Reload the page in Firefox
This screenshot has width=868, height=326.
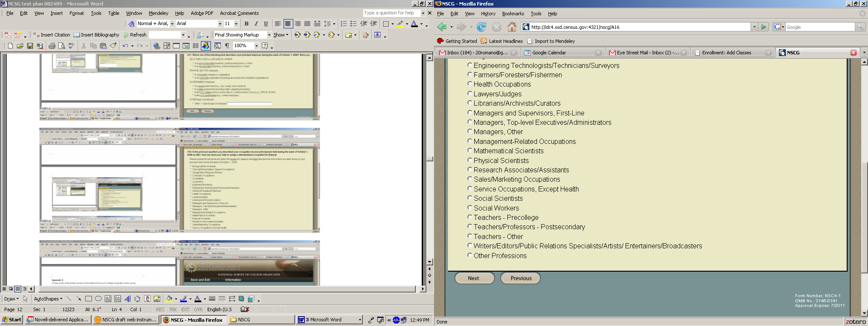(x=481, y=27)
